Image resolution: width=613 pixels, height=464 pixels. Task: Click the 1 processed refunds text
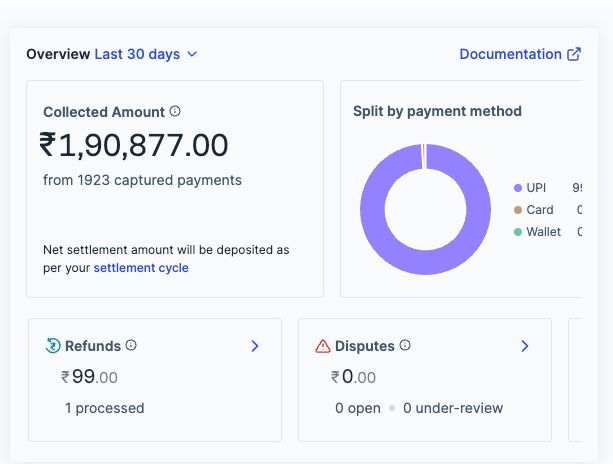click(x=104, y=408)
